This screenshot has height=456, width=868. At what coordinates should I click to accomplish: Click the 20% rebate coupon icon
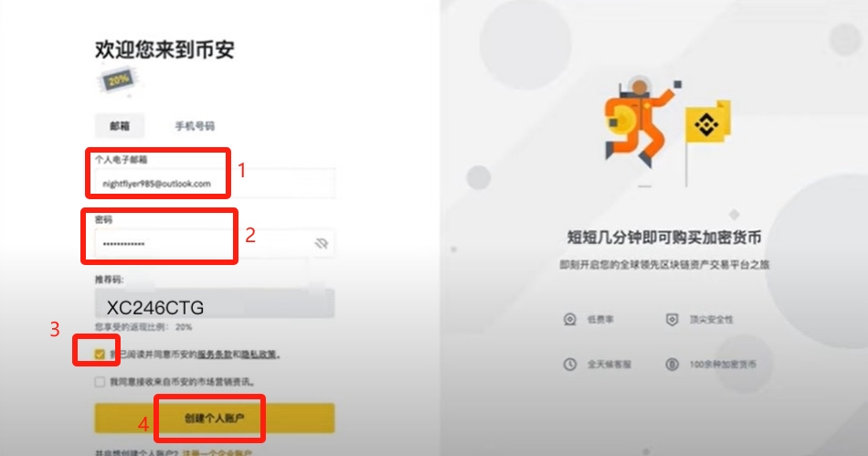tap(119, 80)
